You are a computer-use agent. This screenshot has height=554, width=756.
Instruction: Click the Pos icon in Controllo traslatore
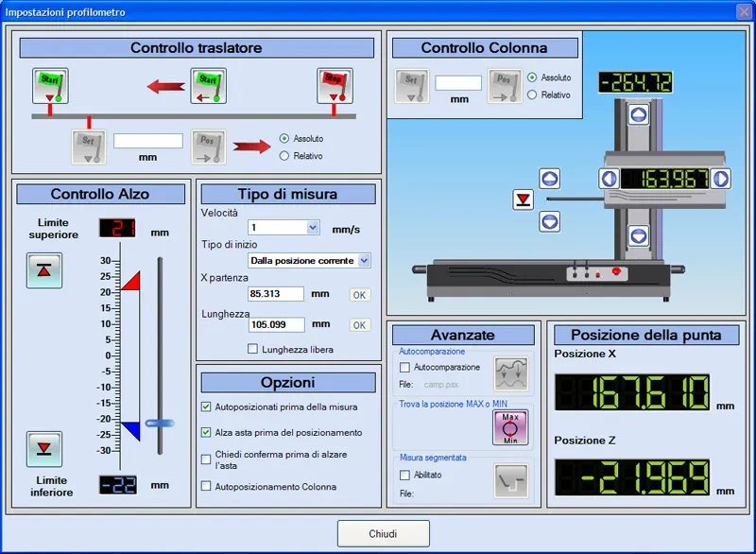(208, 147)
